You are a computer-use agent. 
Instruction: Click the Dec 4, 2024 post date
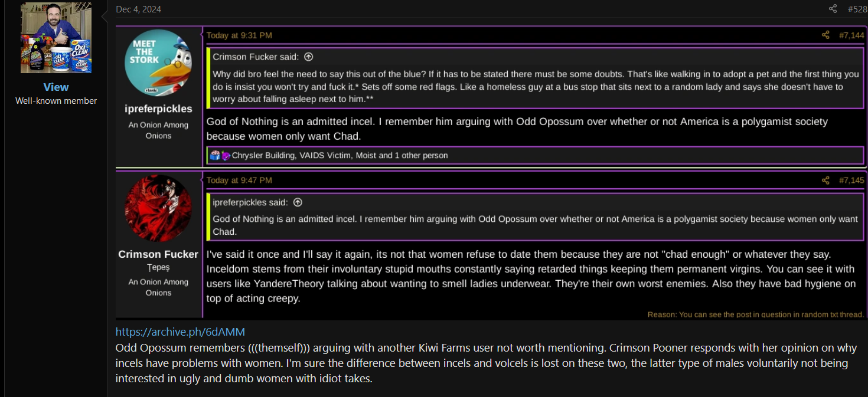[x=138, y=9]
